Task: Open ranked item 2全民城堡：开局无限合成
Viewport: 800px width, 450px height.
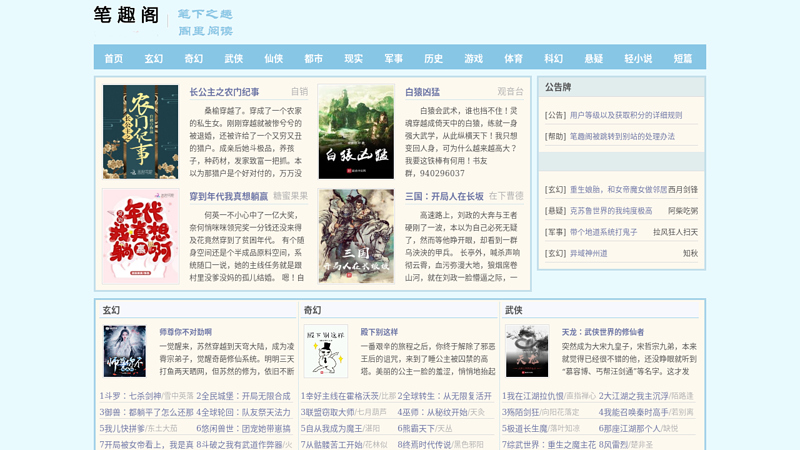Action: point(243,396)
